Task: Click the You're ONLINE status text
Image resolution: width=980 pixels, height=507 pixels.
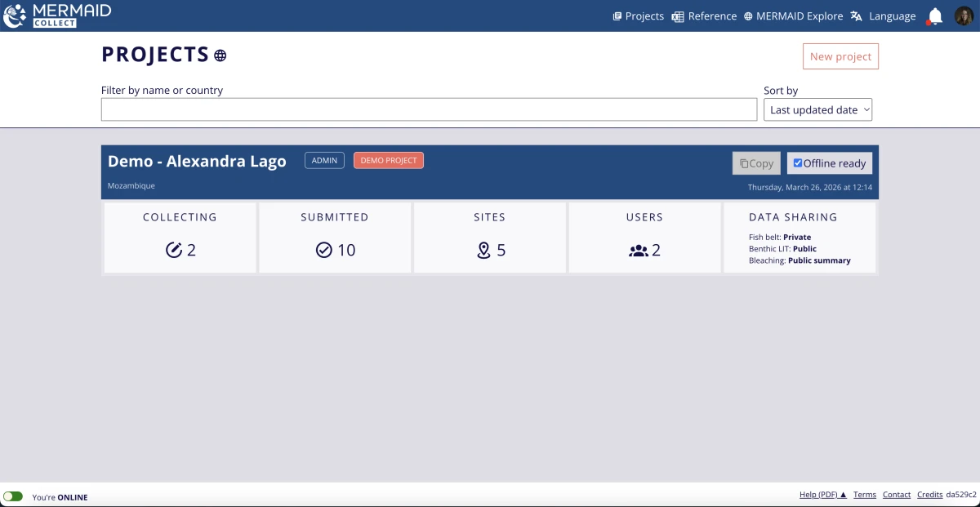Action: coord(60,497)
